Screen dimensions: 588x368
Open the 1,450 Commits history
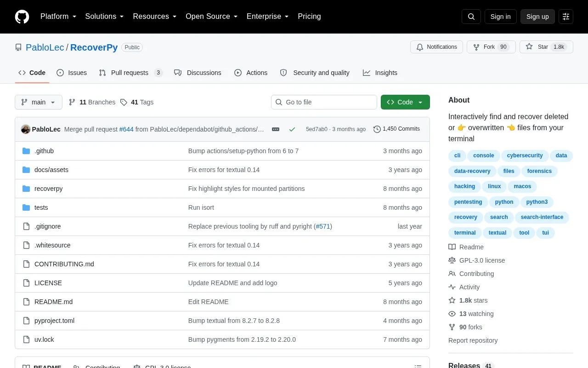[x=396, y=129]
